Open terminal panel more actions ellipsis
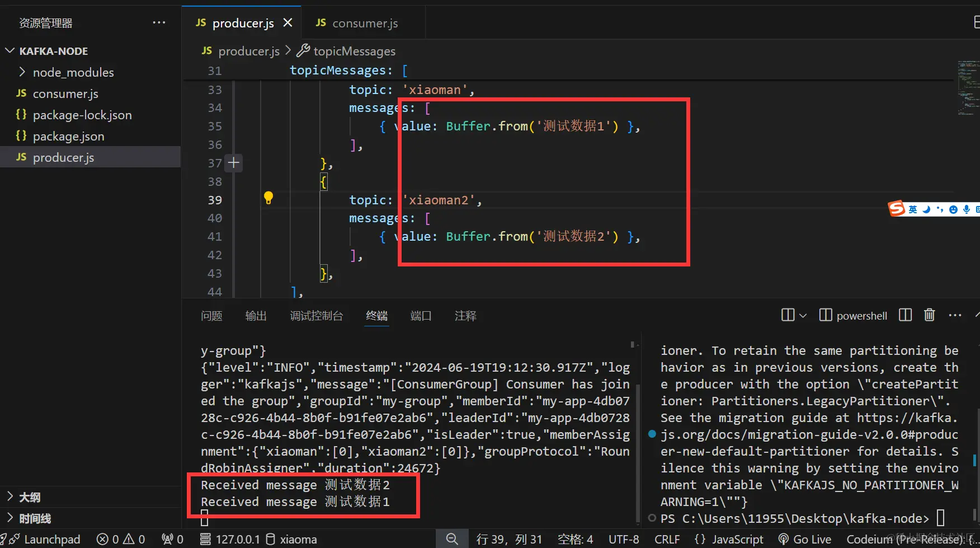980x548 pixels. pyautogui.click(x=955, y=316)
